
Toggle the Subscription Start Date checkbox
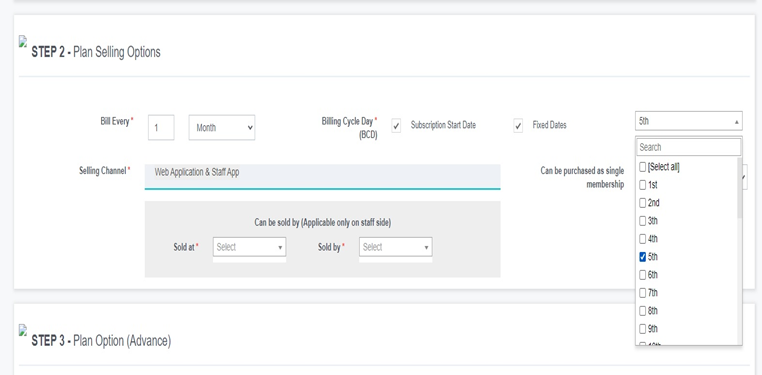click(397, 126)
